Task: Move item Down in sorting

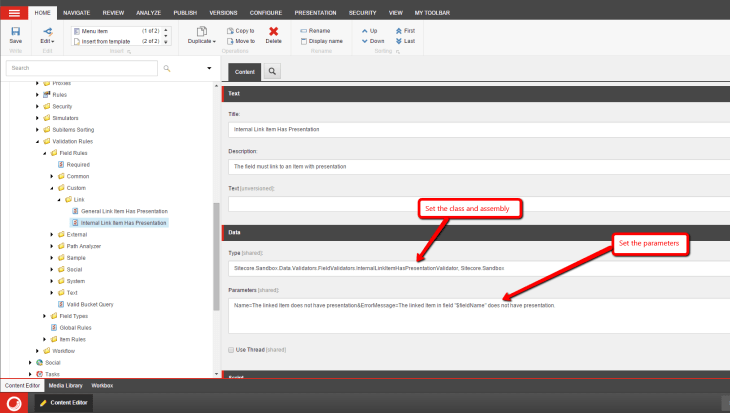Action: pos(373,41)
